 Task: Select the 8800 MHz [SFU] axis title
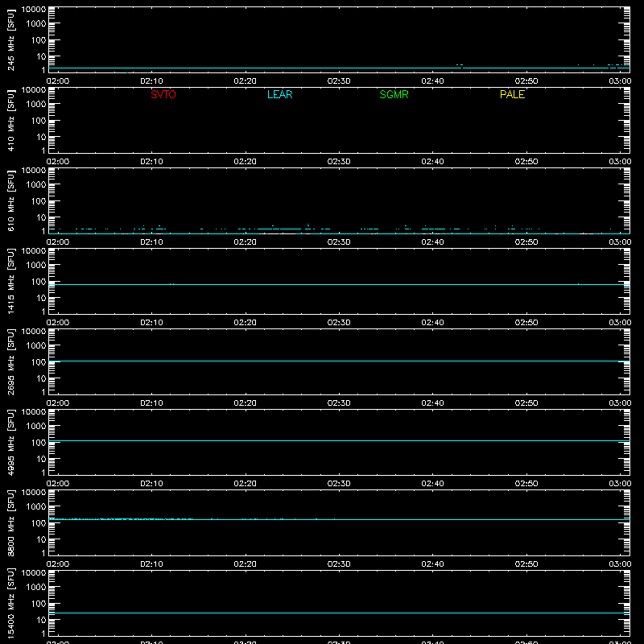point(10,522)
